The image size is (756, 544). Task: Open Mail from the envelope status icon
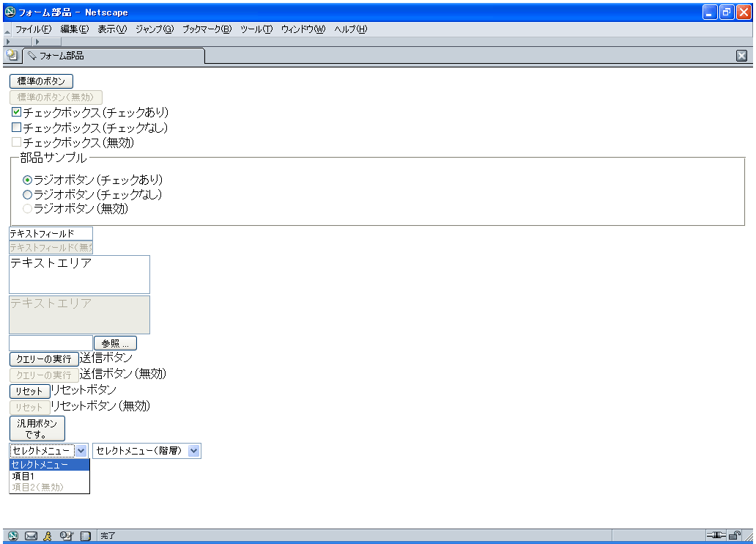[31, 536]
